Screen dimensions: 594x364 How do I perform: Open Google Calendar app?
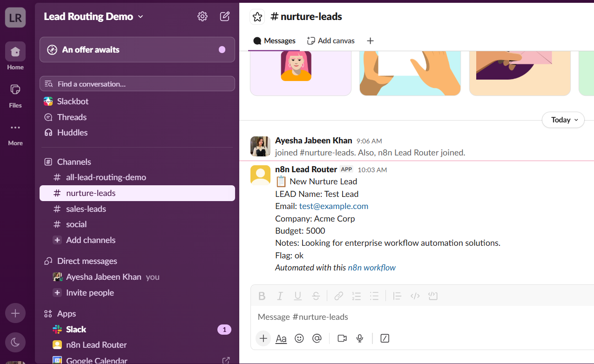coord(97,360)
